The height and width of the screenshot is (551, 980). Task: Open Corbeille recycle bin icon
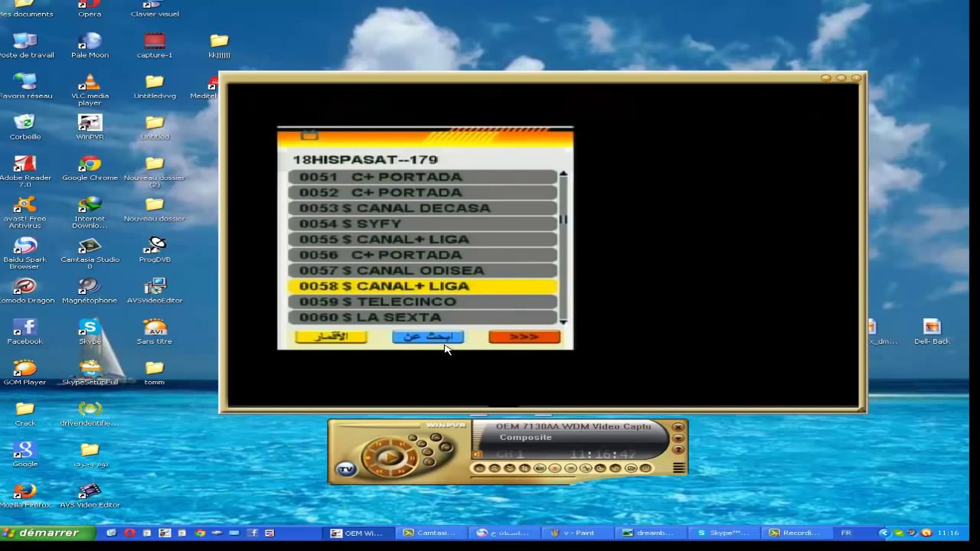pyautogui.click(x=24, y=127)
